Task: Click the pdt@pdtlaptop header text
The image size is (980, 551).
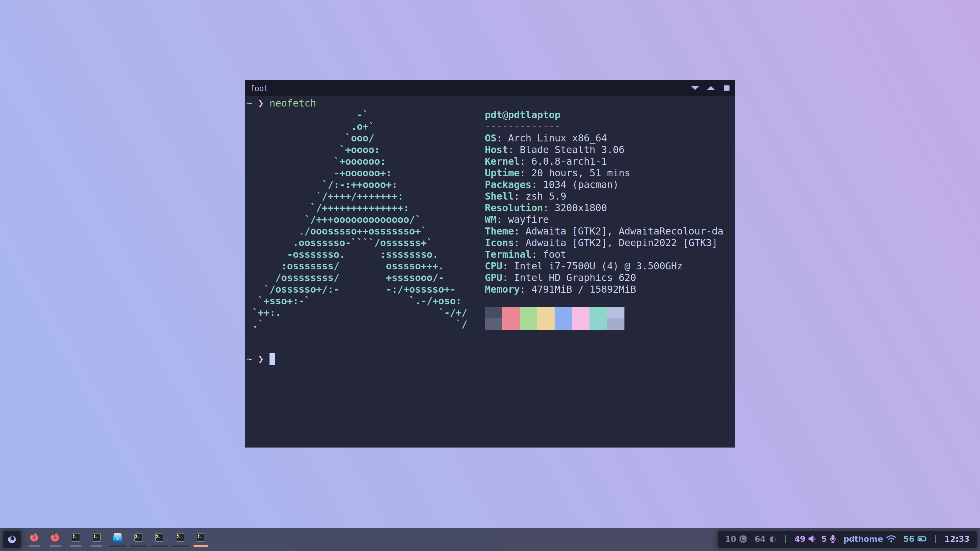Action: (522, 115)
